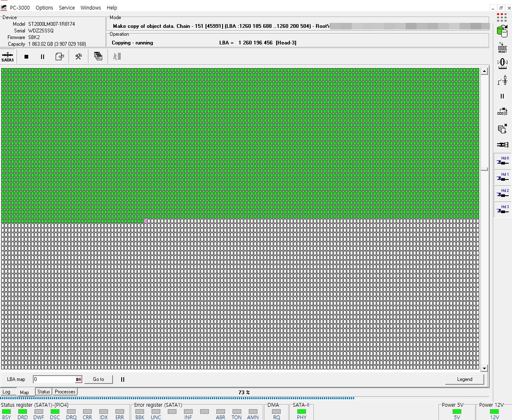The width and height of the screenshot is (512, 420).
Task: Click the Power 12V indicator
Action: point(495,412)
